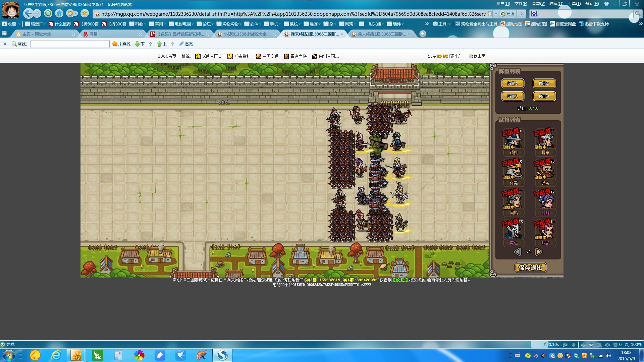Open the 查看(V) menu
This screenshot has width=644, height=362.
click(x=539, y=4)
